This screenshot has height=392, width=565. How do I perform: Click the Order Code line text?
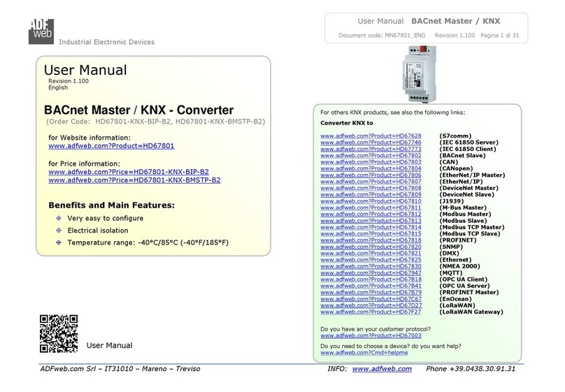tap(155, 122)
